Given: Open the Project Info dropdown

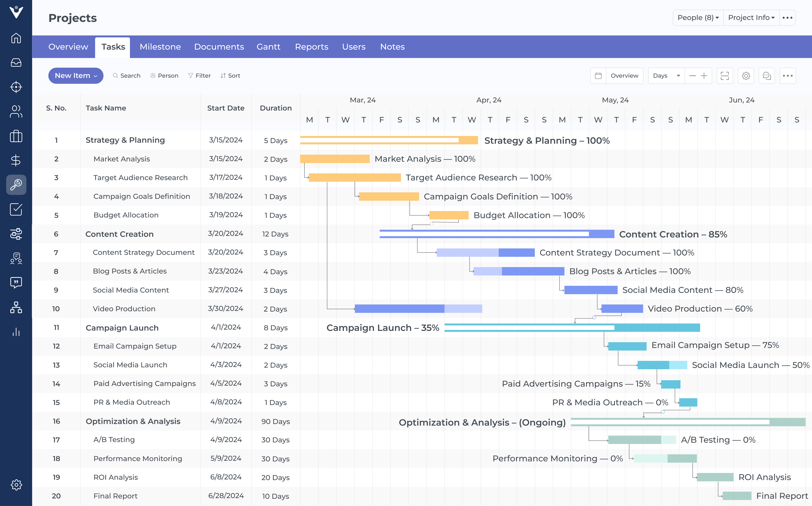Looking at the screenshot, I should click(x=751, y=17).
